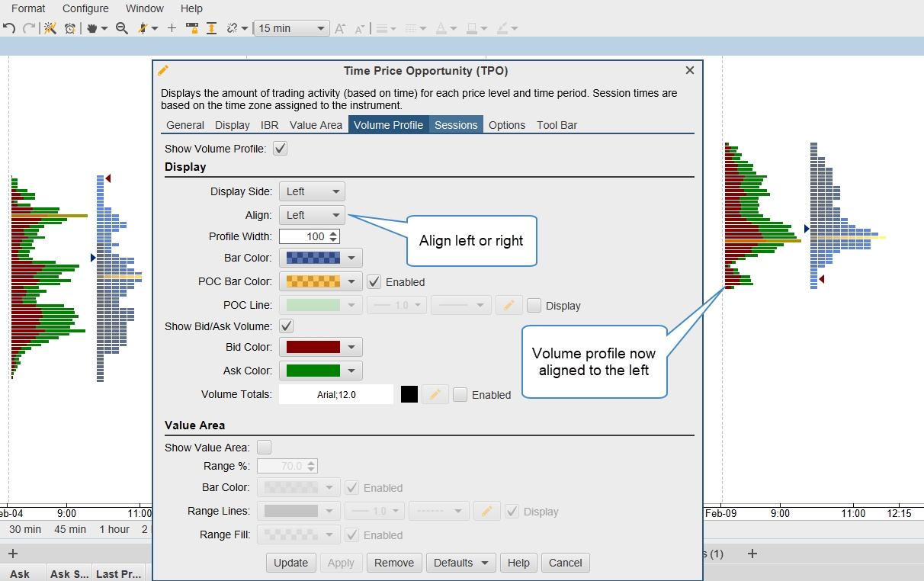Click the vertical fit range icon
This screenshot has width=924, height=581.
[211, 28]
